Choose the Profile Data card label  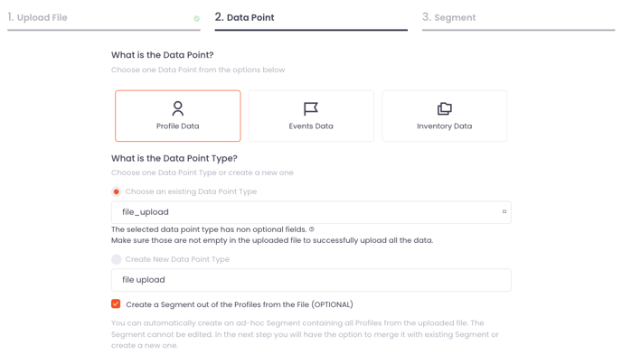178,126
